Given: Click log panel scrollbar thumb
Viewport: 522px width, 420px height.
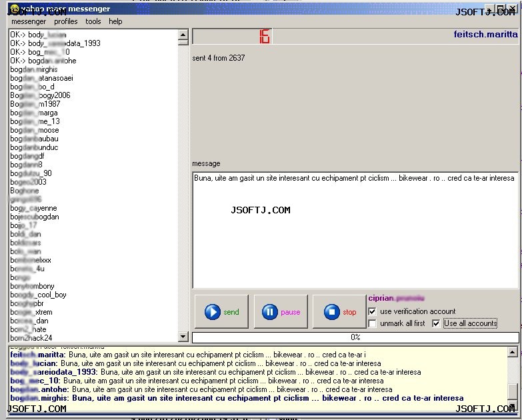Looking at the screenshot, I should coord(512,391).
